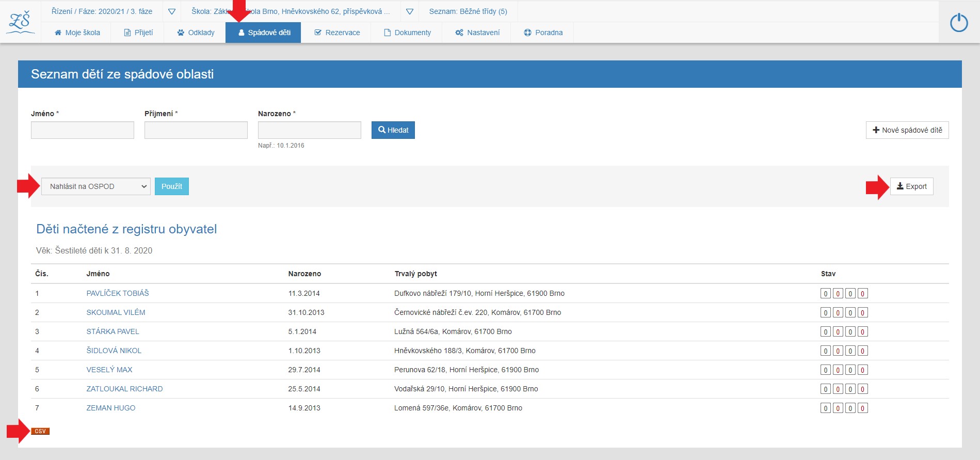Screen dimensions: 980x460
Task: Click first status box for PAVLÍČEK TOBIÁŠ
Action: point(826,294)
